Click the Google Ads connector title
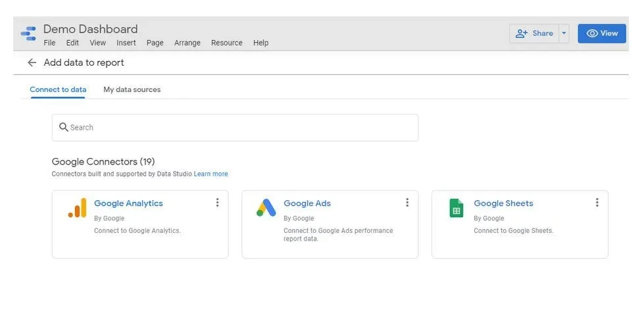This screenshot has width=644, height=327. [307, 203]
